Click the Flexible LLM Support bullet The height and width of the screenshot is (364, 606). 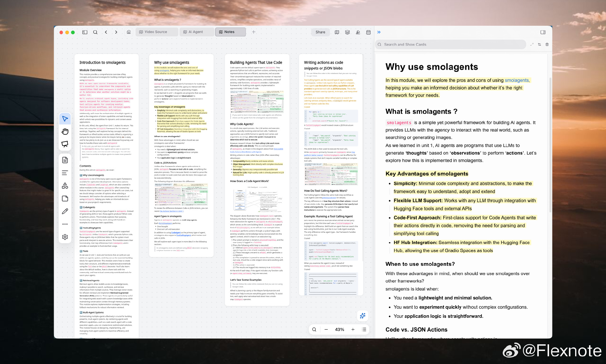464,205
